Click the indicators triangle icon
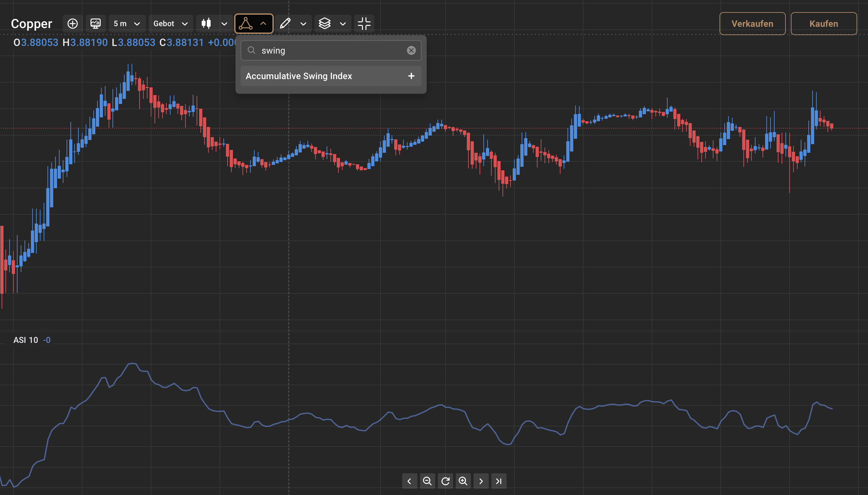Viewport: 868px width, 495px height. pyautogui.click(x=245, y=24)
